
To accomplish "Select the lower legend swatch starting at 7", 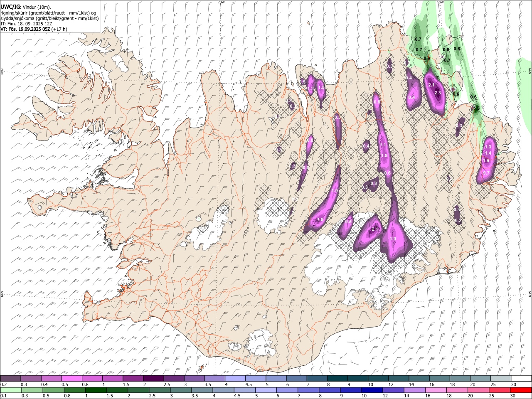I will tap(309, 390).
